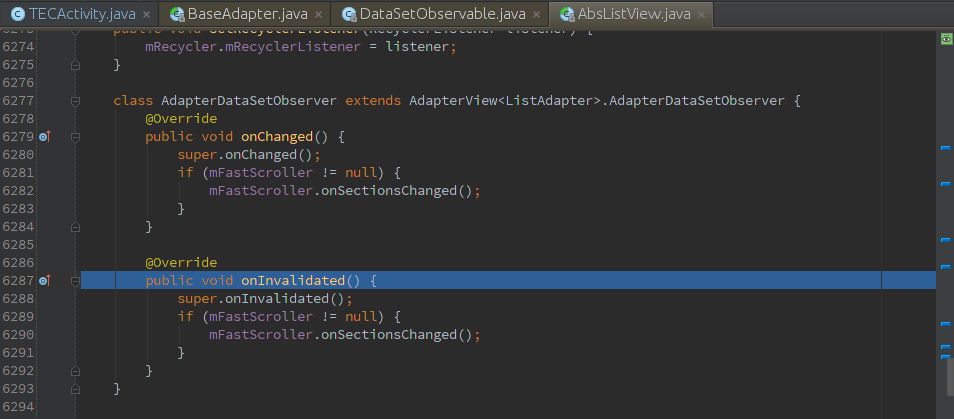
Task: Click line number 6281 in the gutter
Action: point(18,173)
